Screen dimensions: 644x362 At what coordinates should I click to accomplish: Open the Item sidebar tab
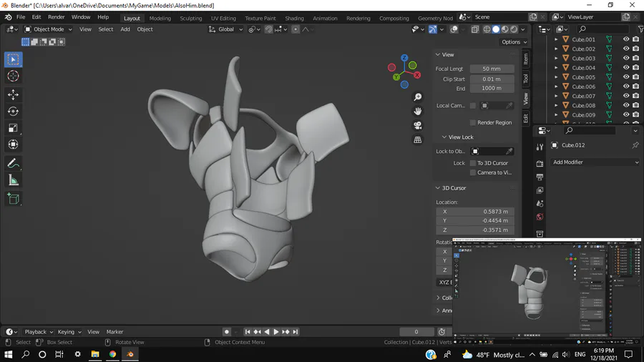click(x=526, y=59)
